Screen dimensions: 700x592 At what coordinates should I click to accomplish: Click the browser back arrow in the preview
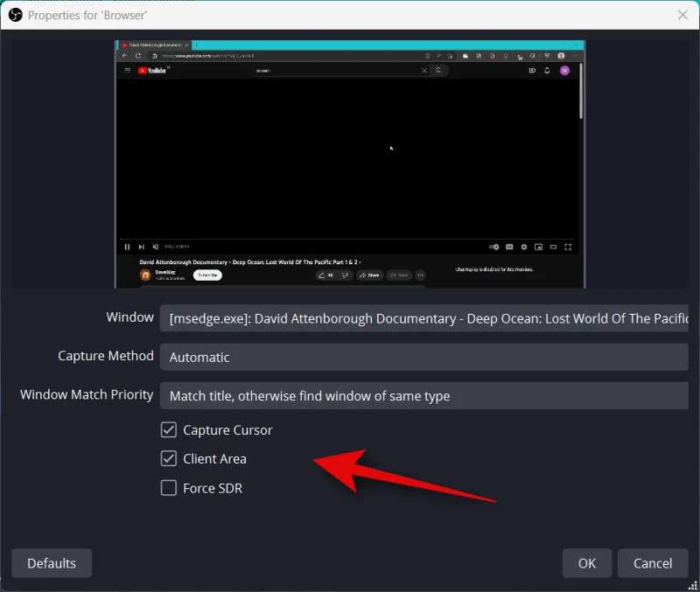pyautogui.click(x=125, y=56)
